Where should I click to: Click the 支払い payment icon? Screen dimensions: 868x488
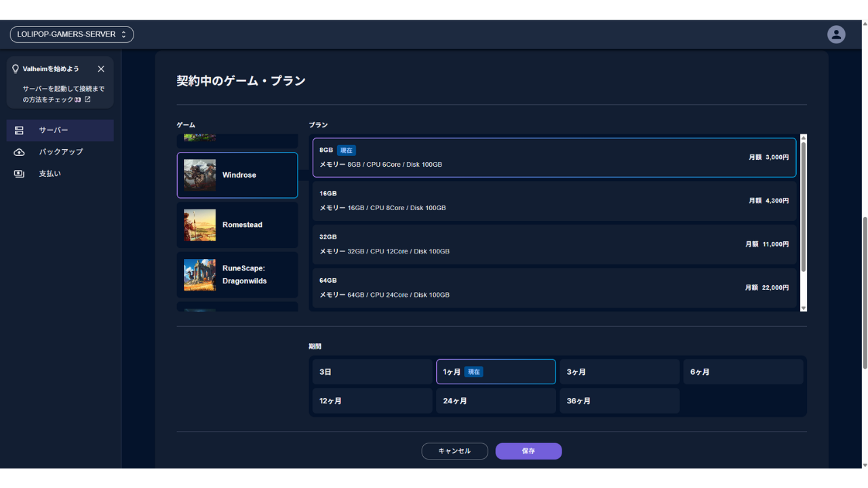click(x=19, y=174)
